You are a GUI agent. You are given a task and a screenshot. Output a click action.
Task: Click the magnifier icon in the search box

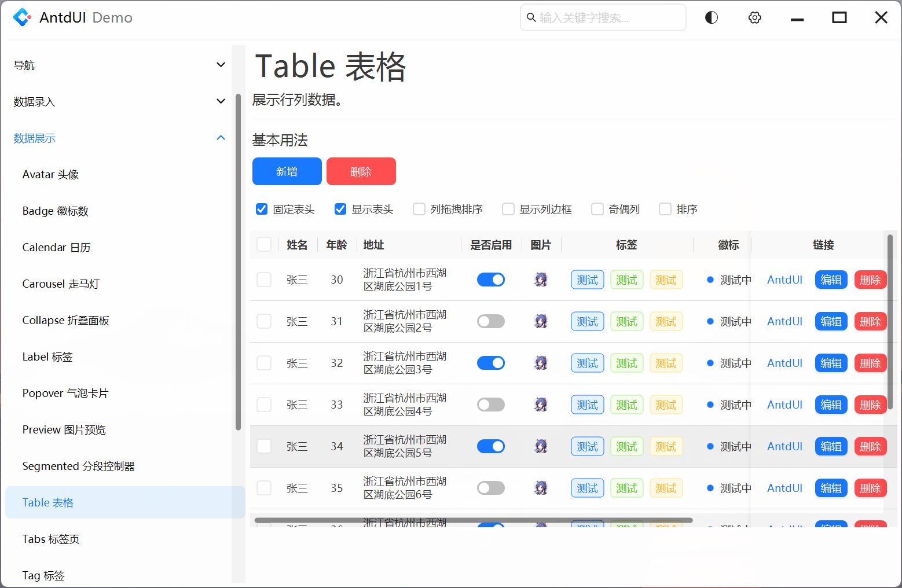[x=531, y=17]
